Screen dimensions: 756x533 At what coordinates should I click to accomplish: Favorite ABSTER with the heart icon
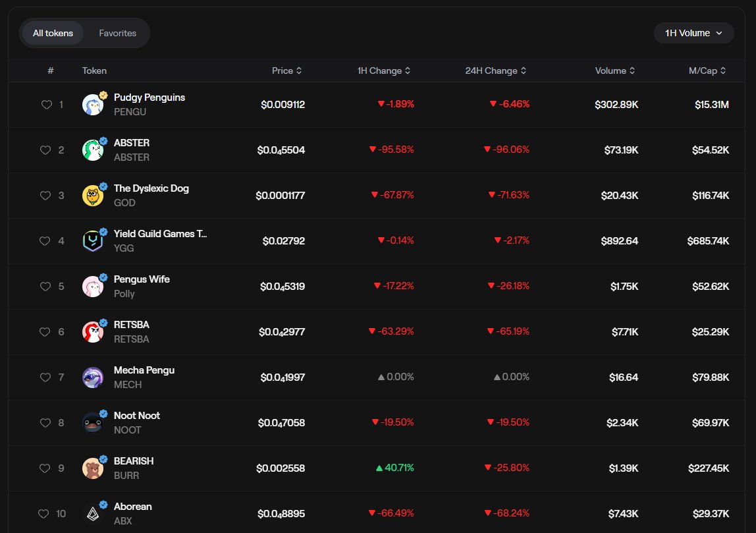[45, 150]
